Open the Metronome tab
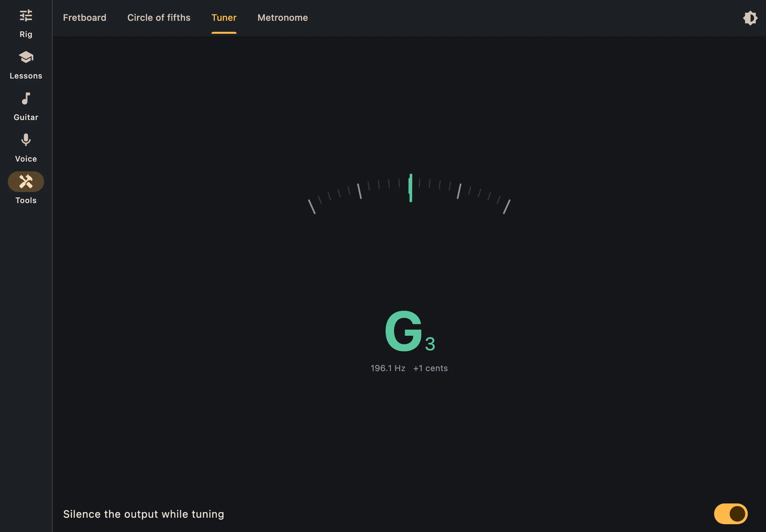 point(282,18)
